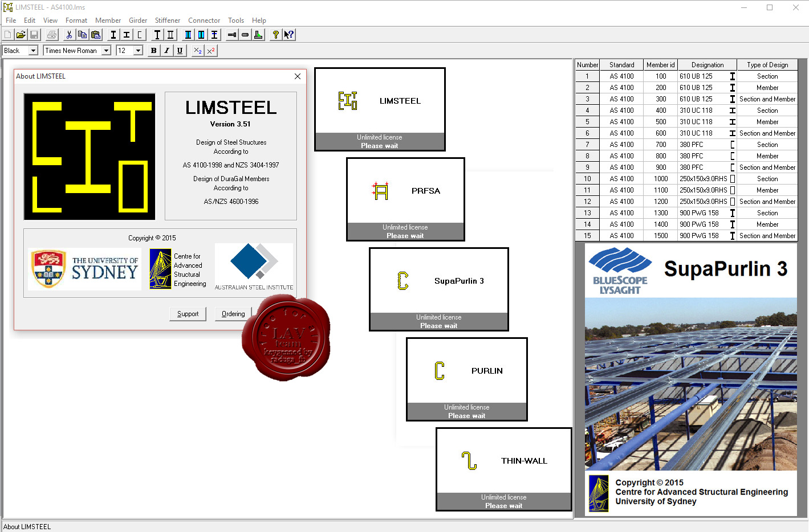The image size is (809, 532).
Task: Click the New file toolbar icon
Action: [8, 35]
